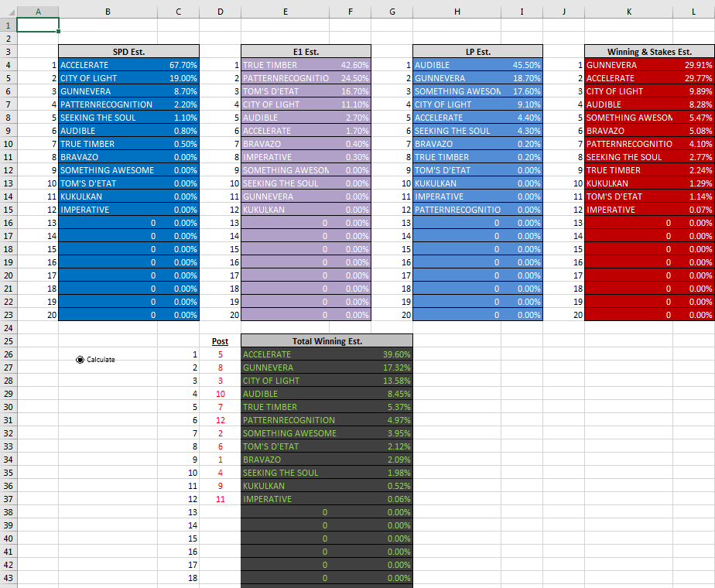Select column F header
The height and width of the screenshot is (588, 715).
tap(351, 9)
